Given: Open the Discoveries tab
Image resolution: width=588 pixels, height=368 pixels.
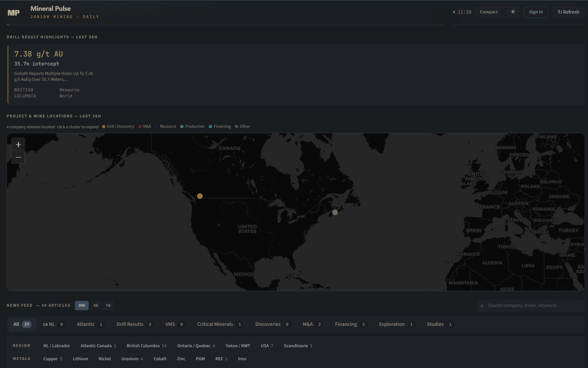Looking at the screenshot, I should [x=272, y=324].
